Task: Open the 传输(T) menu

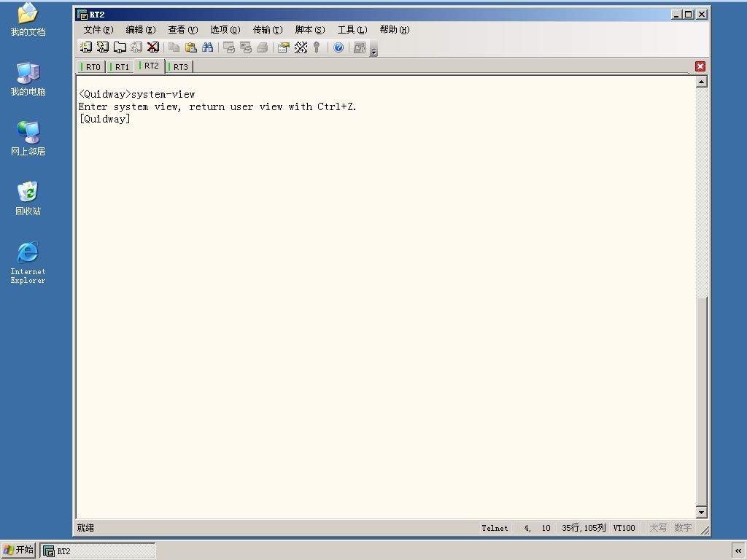Action: point(267,29)
